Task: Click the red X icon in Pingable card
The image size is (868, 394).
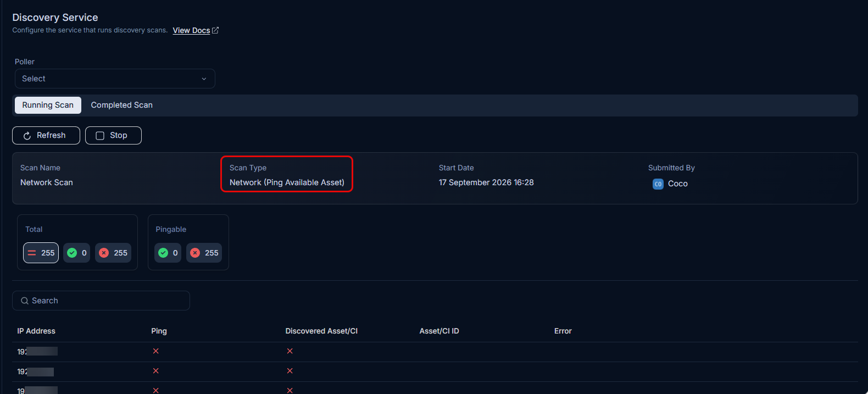Action: 195,253
